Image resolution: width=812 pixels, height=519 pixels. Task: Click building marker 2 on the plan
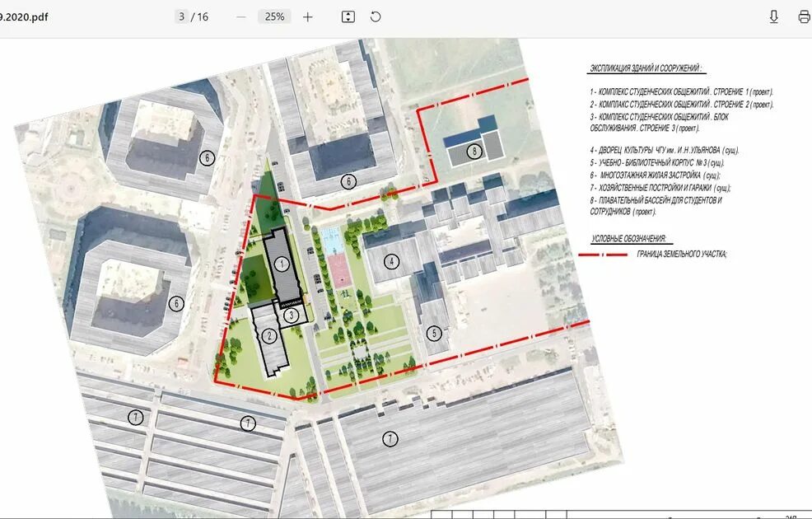click(268, 336)
